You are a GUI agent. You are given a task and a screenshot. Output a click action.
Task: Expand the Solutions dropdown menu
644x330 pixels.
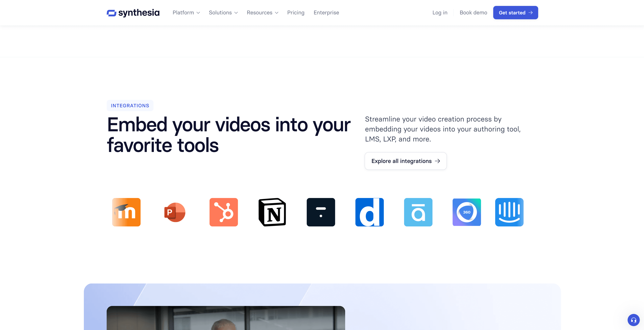point(223,13)
